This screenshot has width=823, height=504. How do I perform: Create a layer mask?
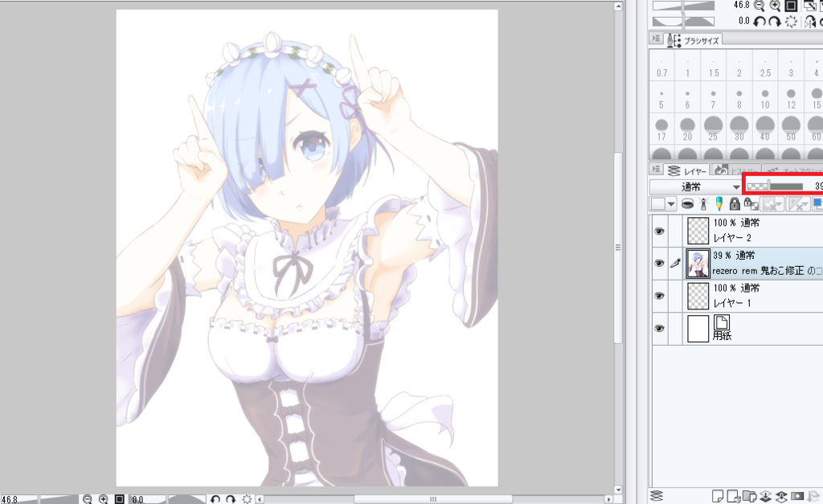point(796,496)
